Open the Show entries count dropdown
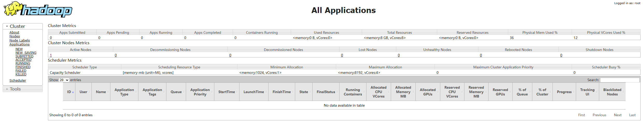 point(64,80)
